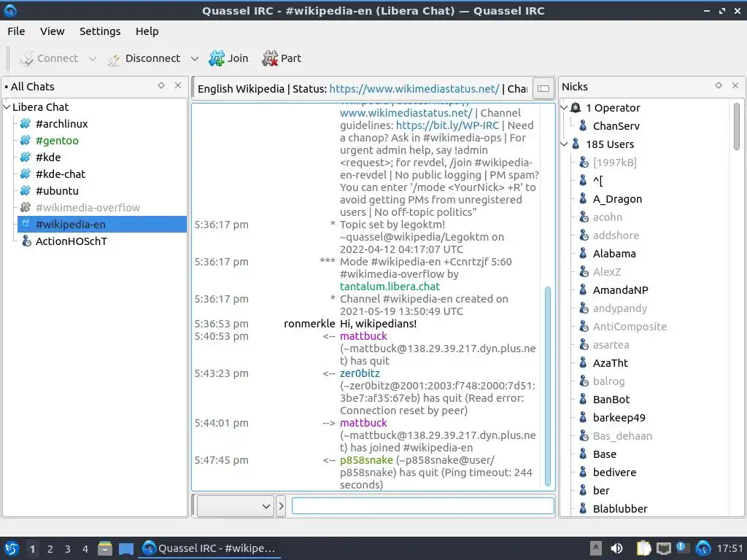Close the Nicks panel
Screen dimensions: 747x560
tap(735, 86)
